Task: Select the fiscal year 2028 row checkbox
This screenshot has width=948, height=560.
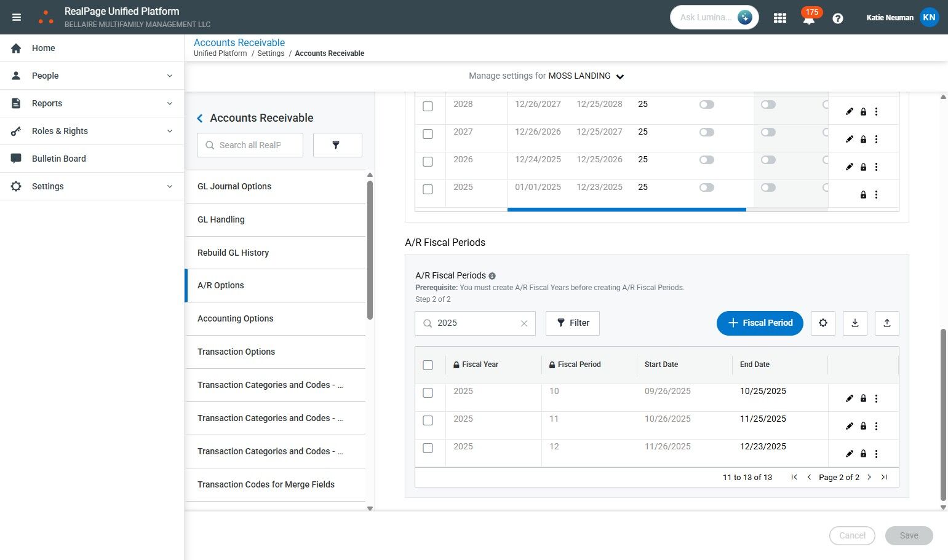Action: 428,106
